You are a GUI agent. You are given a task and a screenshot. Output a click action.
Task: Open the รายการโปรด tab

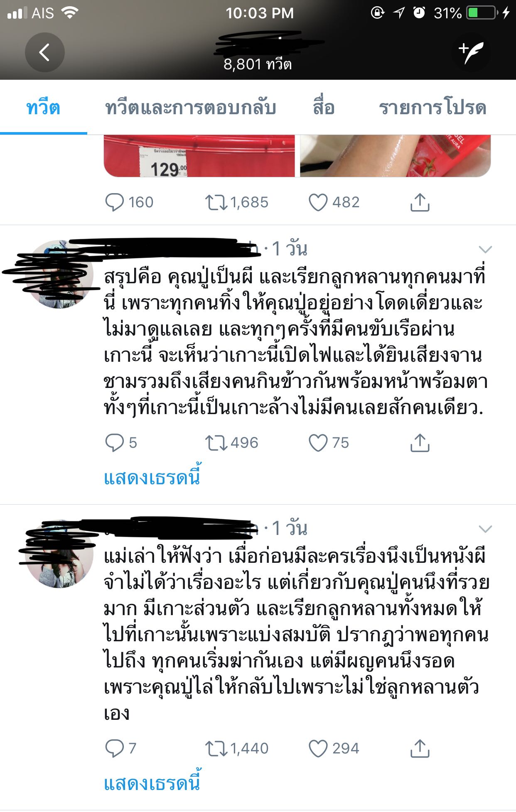pos(432,108)
